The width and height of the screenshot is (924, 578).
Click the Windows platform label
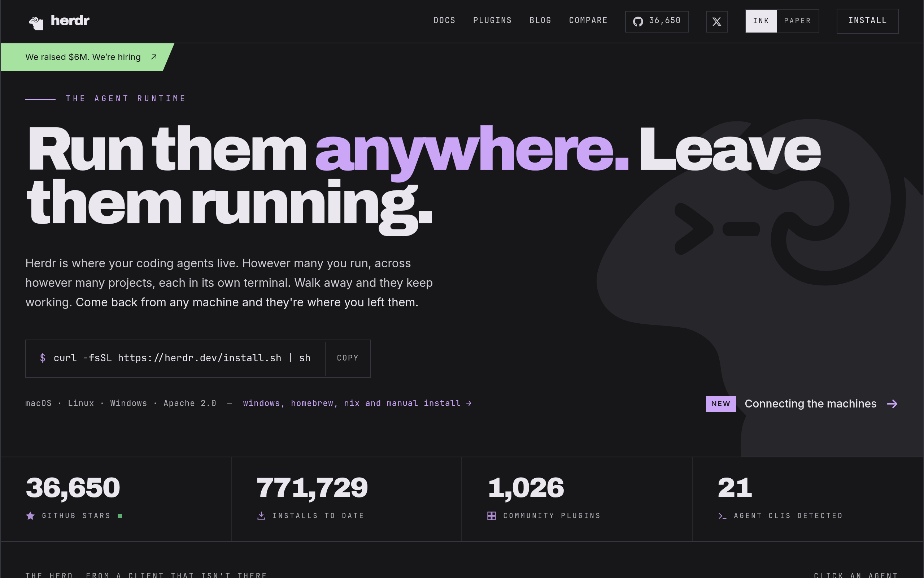click(128, 403)
